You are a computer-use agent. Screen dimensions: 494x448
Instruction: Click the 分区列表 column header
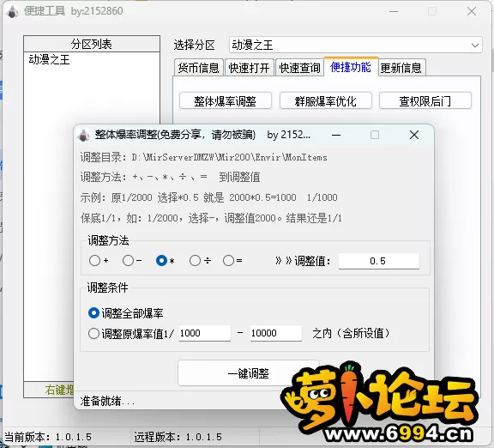point(92,44)
